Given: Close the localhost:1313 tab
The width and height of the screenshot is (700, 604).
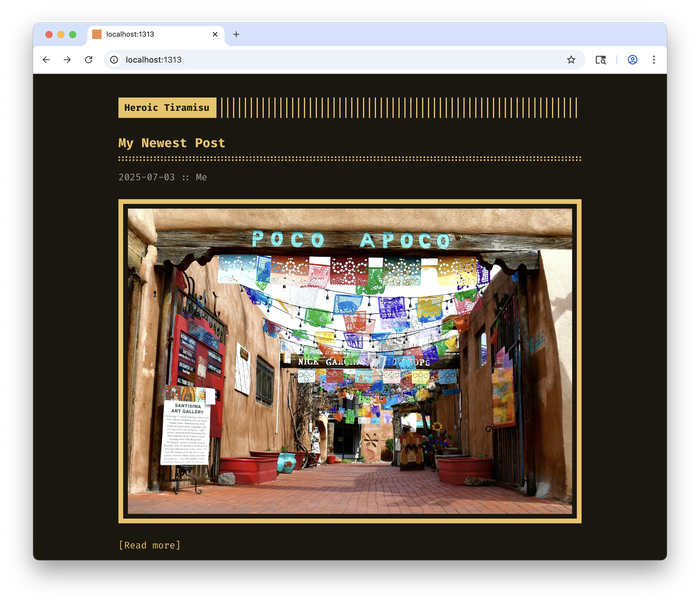Looking at the screenshot, I should (x=215, y=34).
